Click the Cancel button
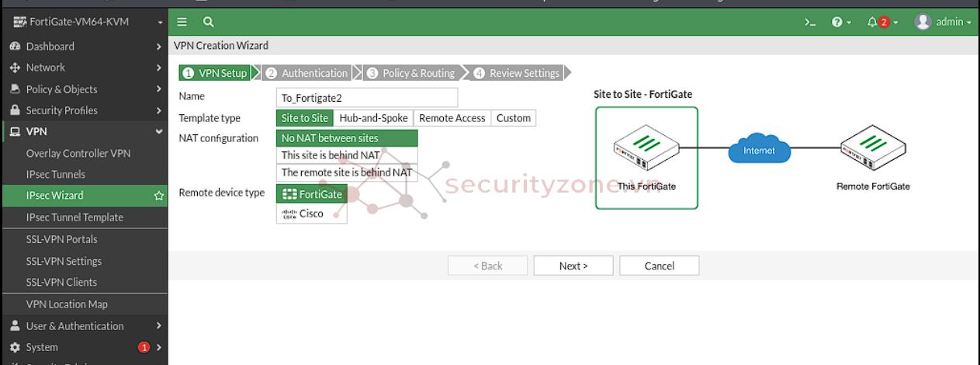Screen dimensions: 980x365 click(659, 266)
